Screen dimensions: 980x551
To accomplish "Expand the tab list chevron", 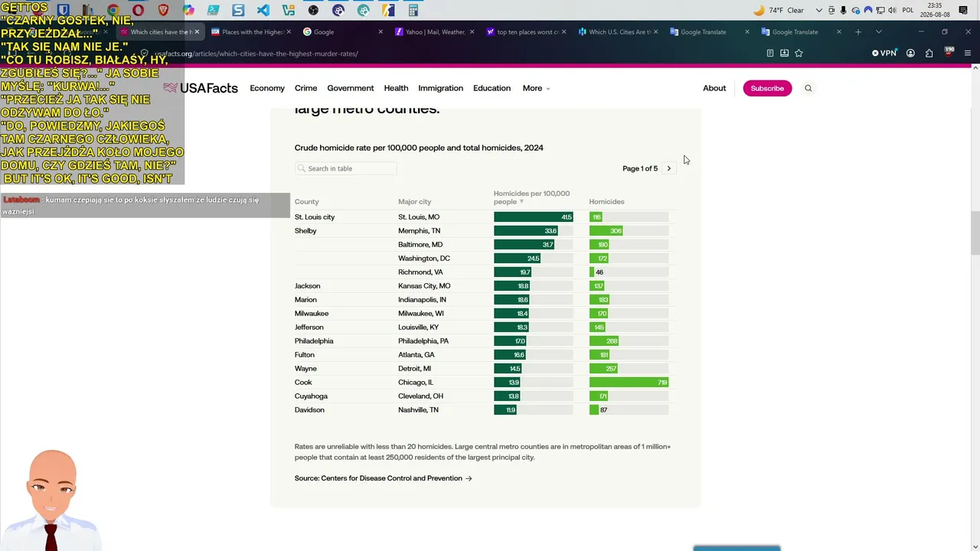I will [878, 32].
